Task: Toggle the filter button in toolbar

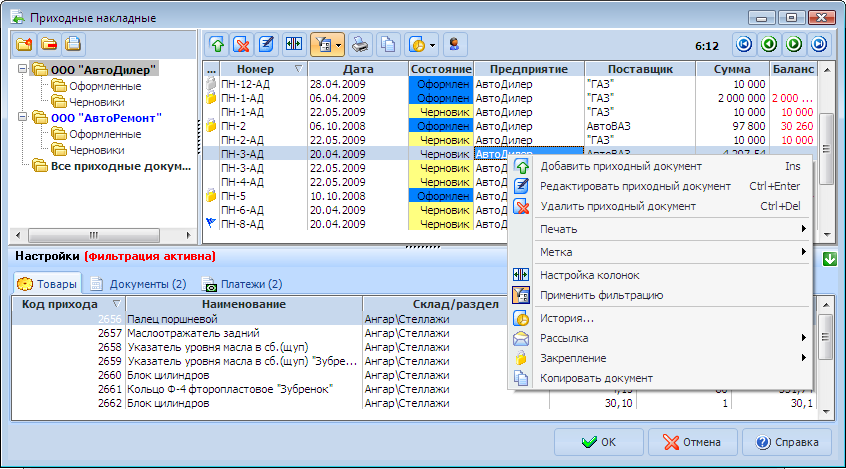Action: 323,45
